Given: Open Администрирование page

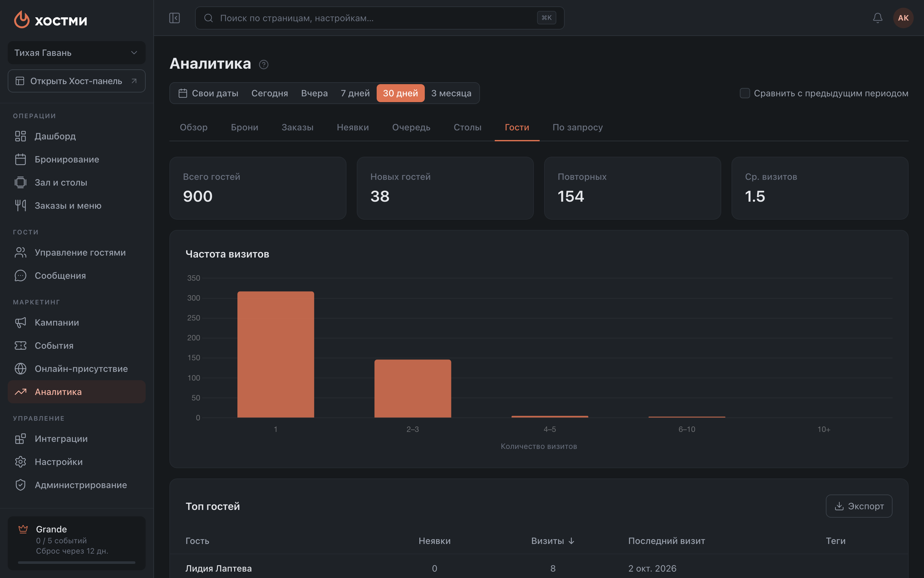Looking at the screenshot, I should point(77,485).
